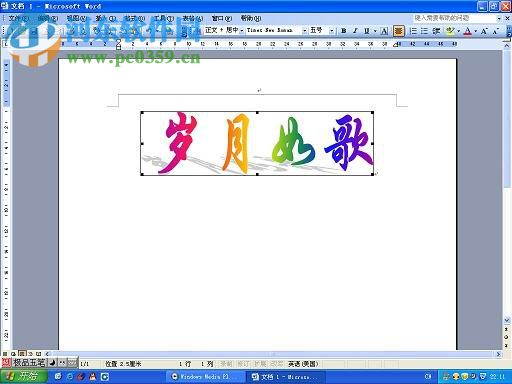Apply red font color swatch
512x384 pixels.
468,31
